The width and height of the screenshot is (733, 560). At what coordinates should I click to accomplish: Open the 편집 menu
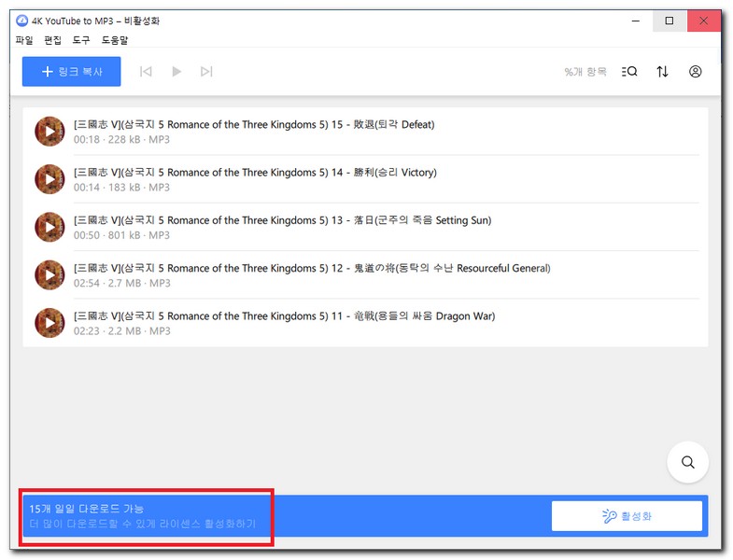53,40
